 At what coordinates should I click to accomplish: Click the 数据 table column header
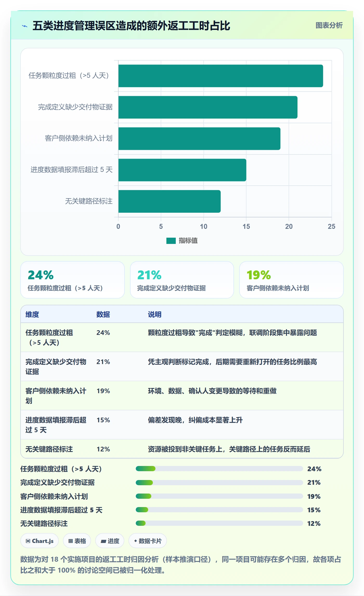tap(103, 314)
